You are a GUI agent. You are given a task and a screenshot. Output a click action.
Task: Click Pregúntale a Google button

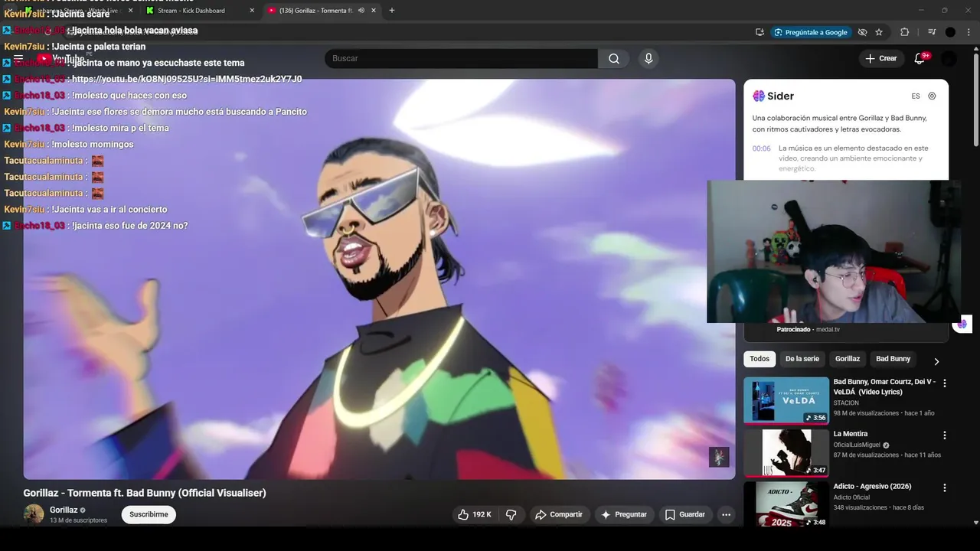click(811, 32)
